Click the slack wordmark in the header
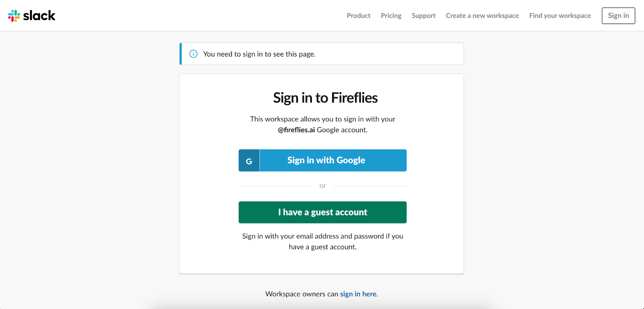The image size is (644, 309). click(39, 16)
